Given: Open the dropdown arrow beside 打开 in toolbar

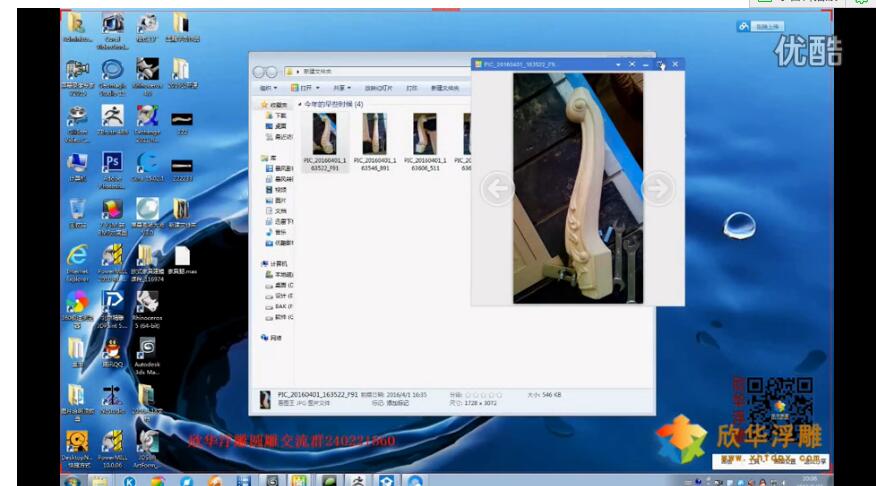Looking at the screenshot, I should point(318,88).
